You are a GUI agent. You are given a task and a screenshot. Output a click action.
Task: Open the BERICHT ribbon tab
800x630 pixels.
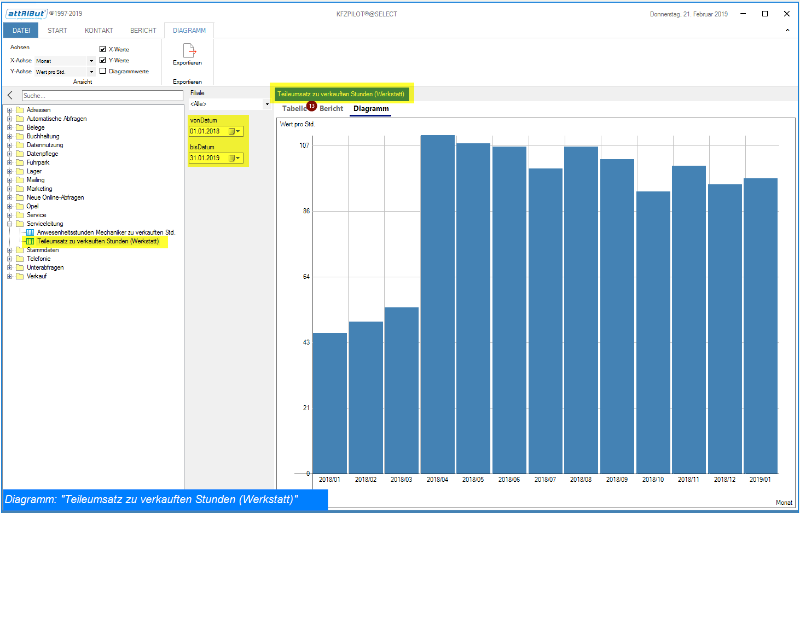click(143, 31)
